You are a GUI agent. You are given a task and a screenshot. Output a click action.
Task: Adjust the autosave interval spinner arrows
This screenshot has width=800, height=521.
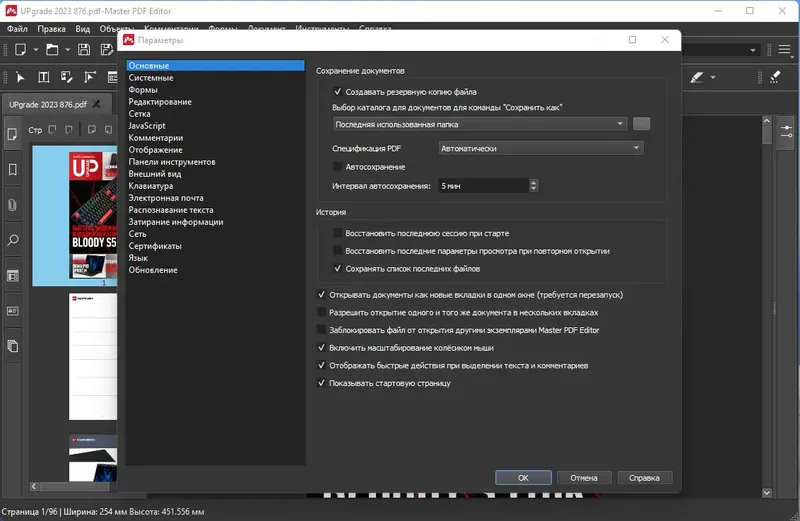[x=533, y=186]
